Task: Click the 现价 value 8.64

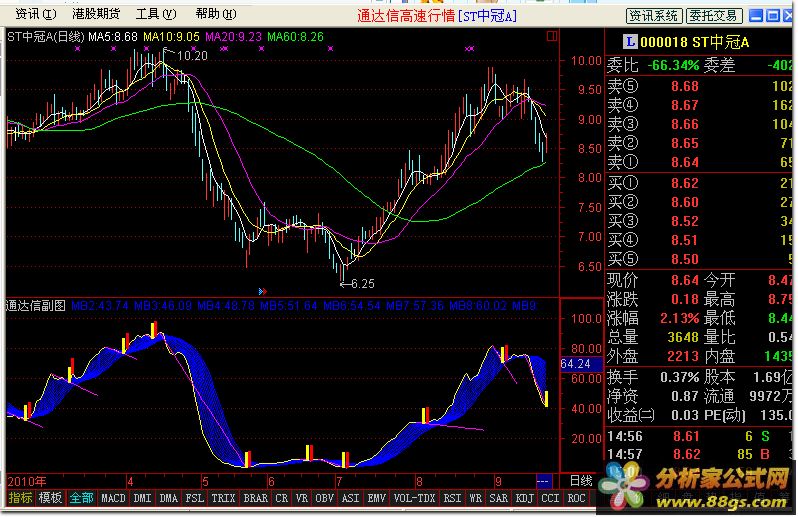Action: 685,280
